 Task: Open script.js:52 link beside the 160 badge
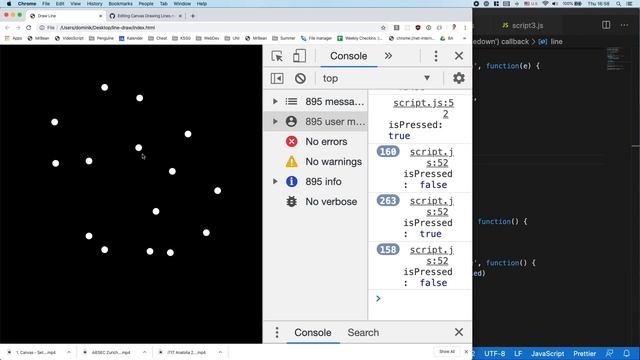click(432, 157)
